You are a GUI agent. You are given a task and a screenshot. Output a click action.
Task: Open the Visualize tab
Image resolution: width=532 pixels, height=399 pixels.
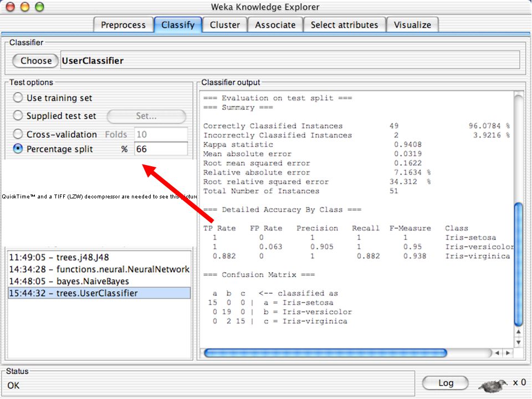pyautogui.click(x=412, y=25)
